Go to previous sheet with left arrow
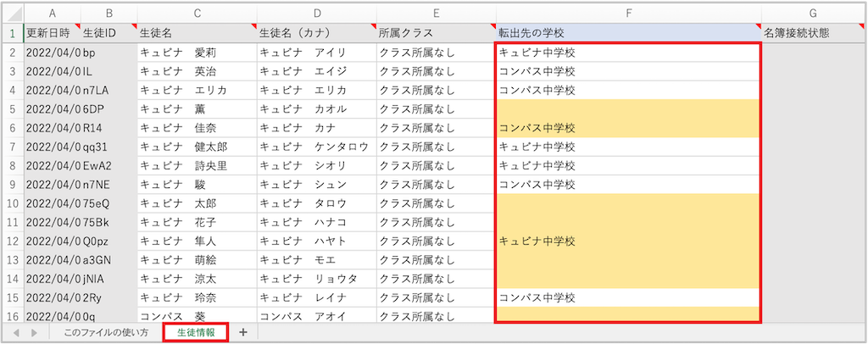Screen dimensions: 868x344 point(16,332)
